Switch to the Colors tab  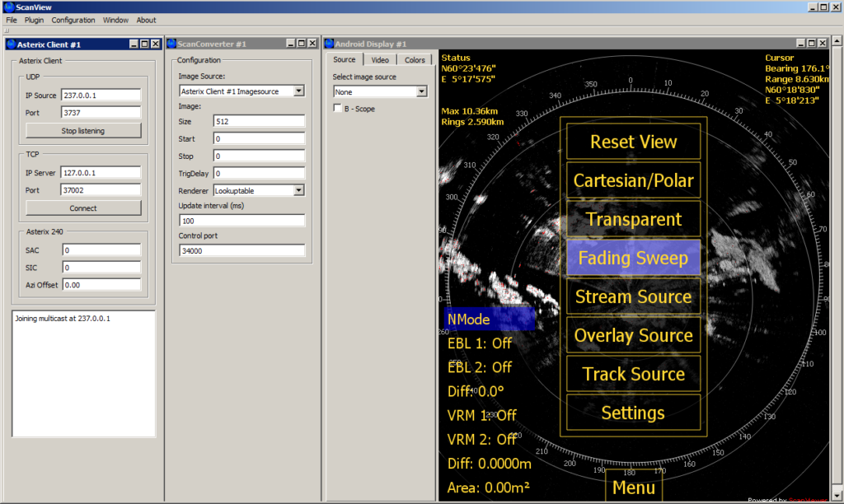click(x=415, y=60)
